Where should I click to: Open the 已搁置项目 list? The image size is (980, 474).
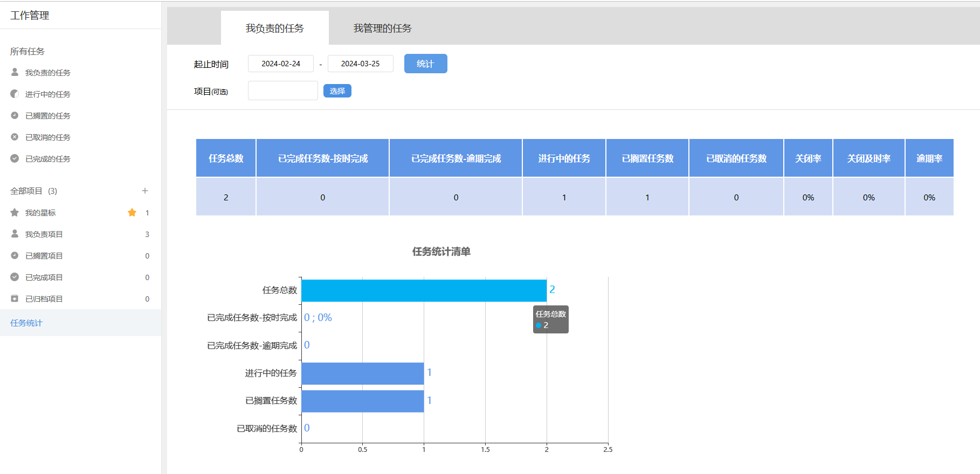(44, 256)
